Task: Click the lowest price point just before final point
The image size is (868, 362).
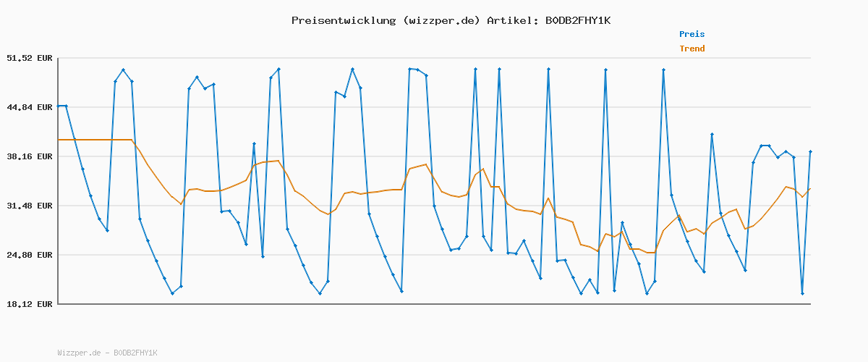Action: (802, 293)
